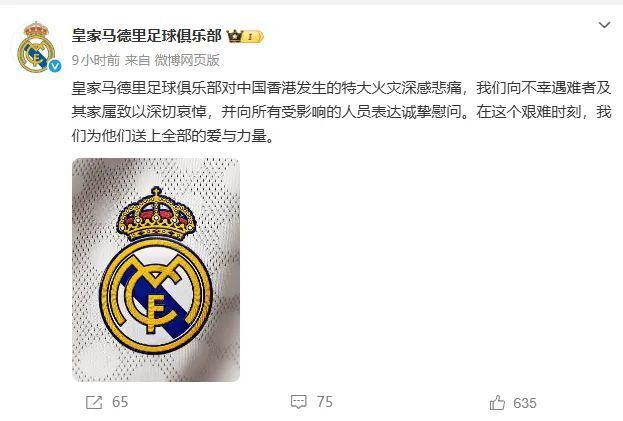Image resolution: width=623 pixels, height=421 pixels.
Task: Click the post line containing 并向所有受影响的人员
Action: 341,112
